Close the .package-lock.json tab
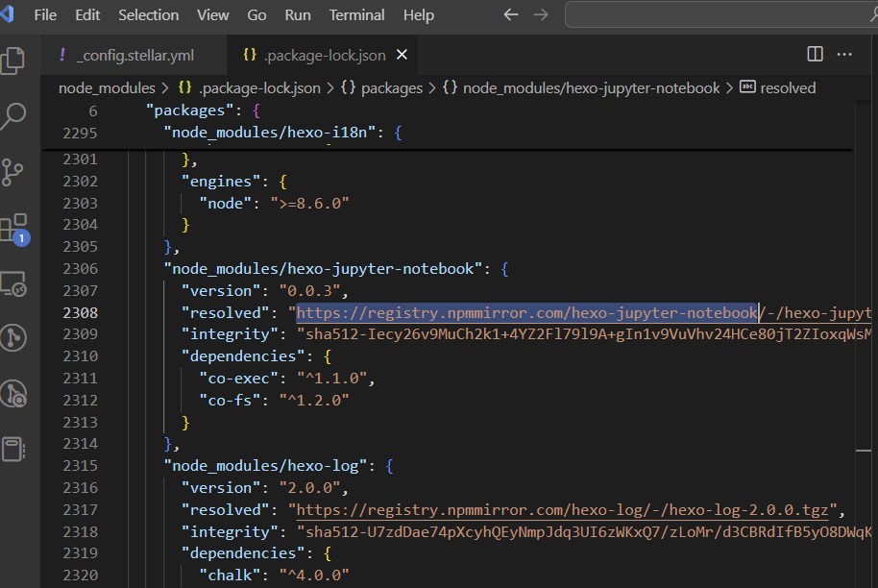 [402, 55]
